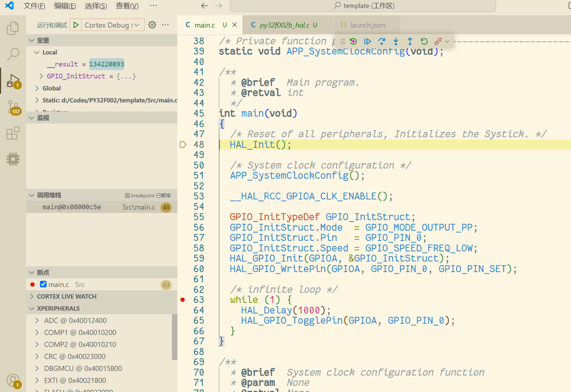Image resolution: width=571 pixels, height=392 pixels.
Task: Expand the DBGMCU peripheral node
Action: pyautogui.click(x=37, y=368)
